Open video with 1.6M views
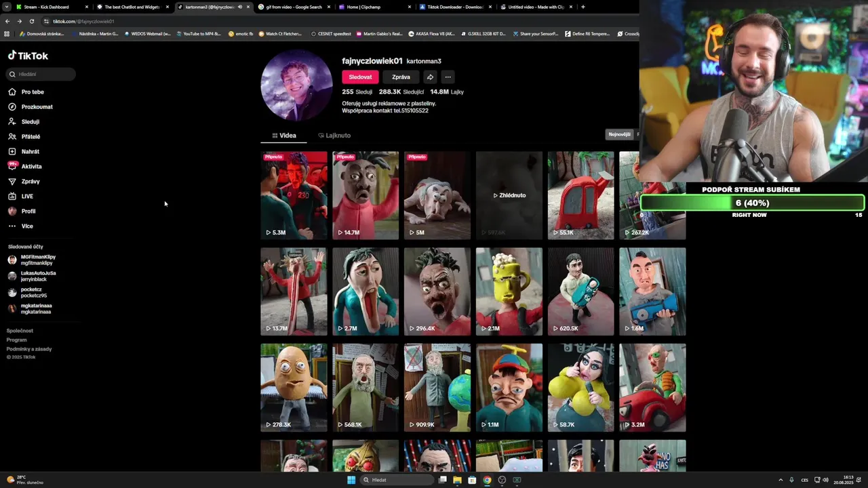Viewport: 868px width, 488px height. 652,291
